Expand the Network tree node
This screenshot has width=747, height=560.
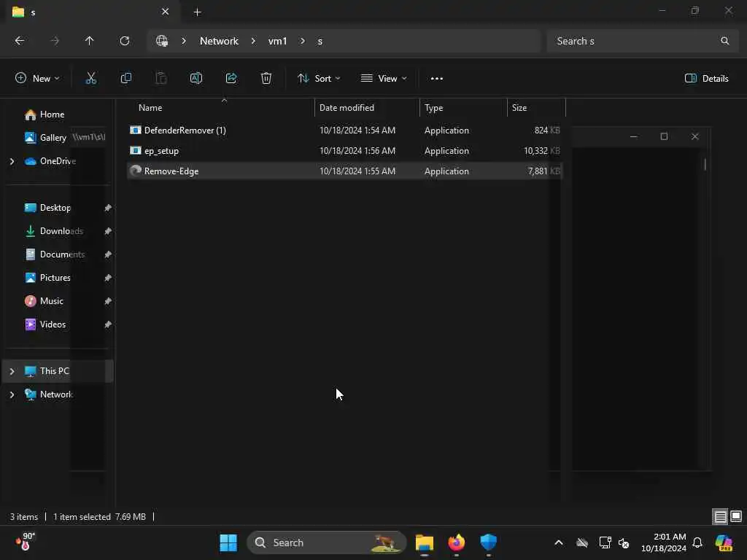(12, 394)
